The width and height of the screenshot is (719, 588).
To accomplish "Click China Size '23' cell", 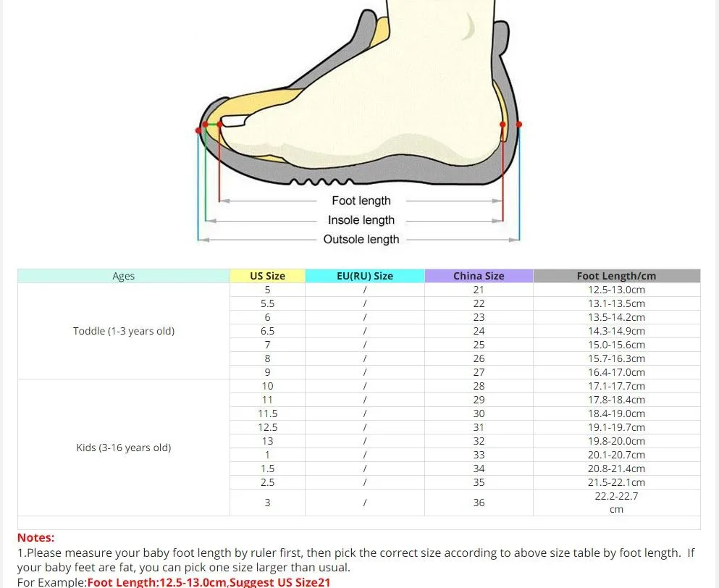I will click(479, 317).
